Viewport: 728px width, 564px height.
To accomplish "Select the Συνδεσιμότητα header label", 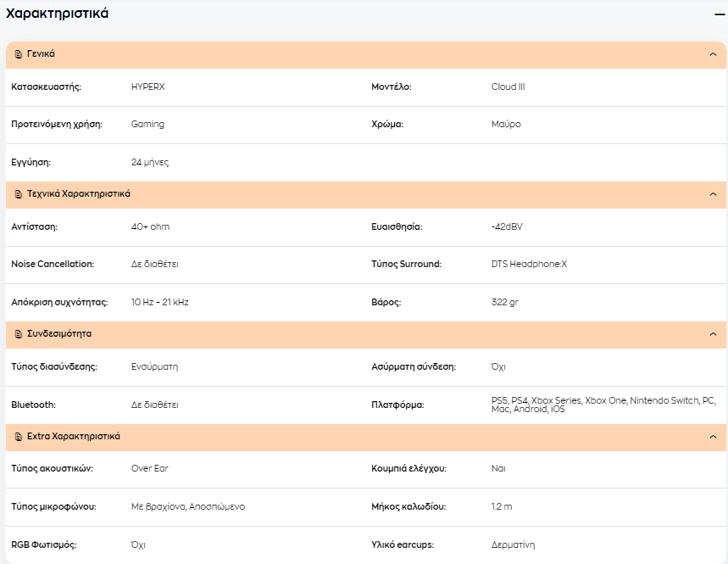I will pyautogui.click(x=59, y=333).
